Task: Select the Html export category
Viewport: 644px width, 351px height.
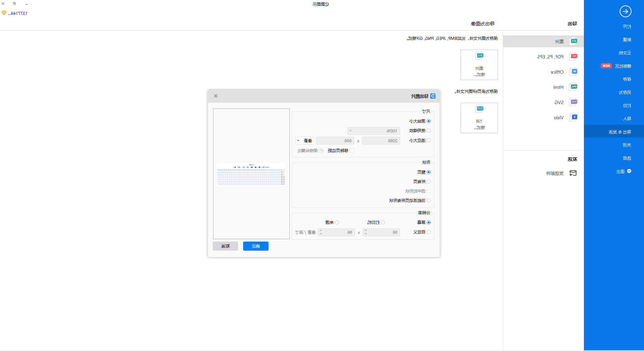Action: [543, 87]
